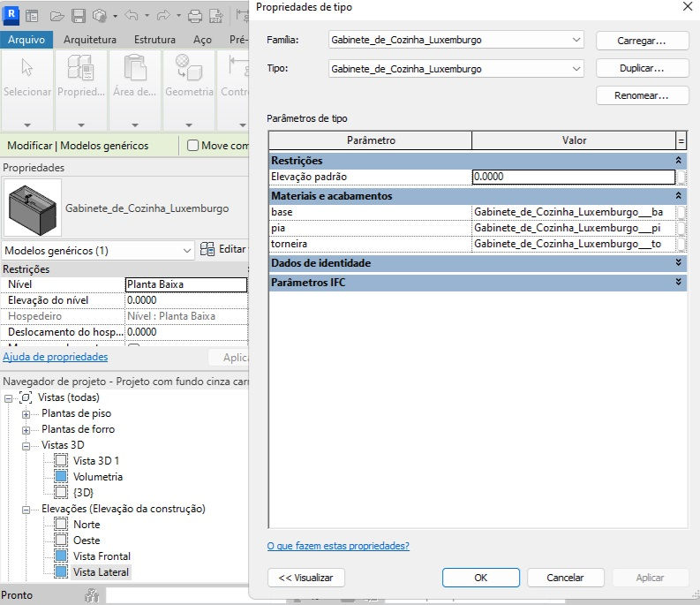Click the Synchronize with central icon
The height and width of the screenshot is (605, 700).
coord(100,16)
